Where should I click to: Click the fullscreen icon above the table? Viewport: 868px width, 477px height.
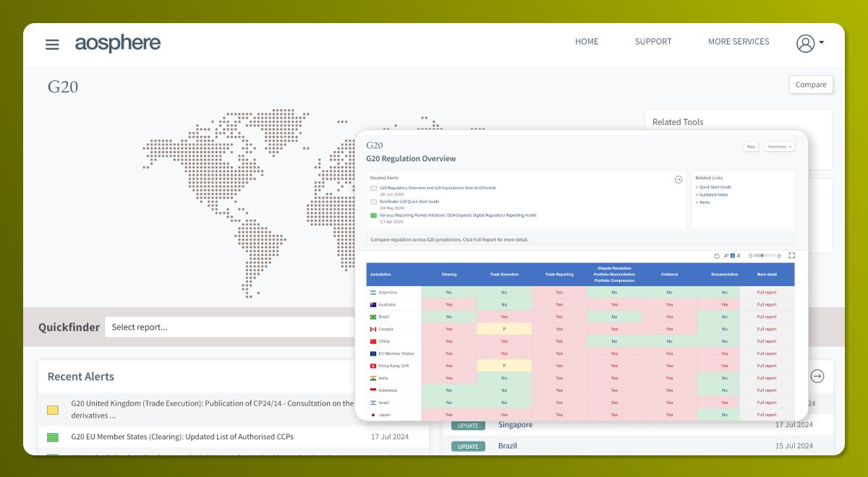[x=792, y=255]
